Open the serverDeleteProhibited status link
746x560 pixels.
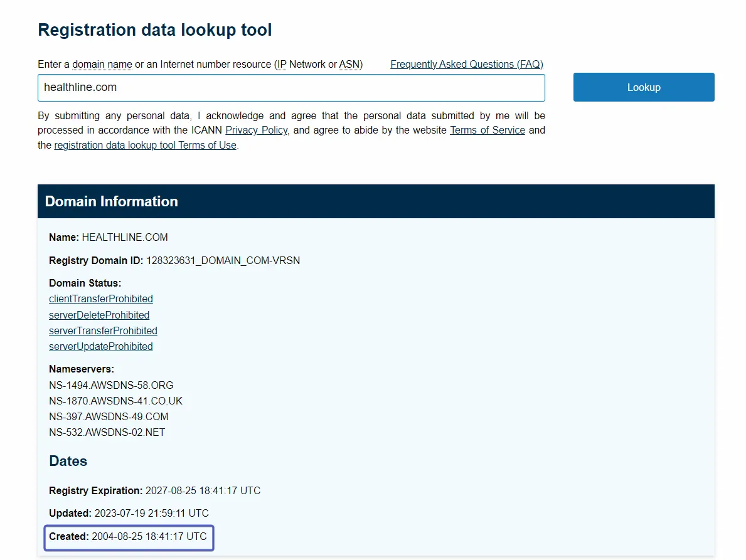[x=99, y=315]
